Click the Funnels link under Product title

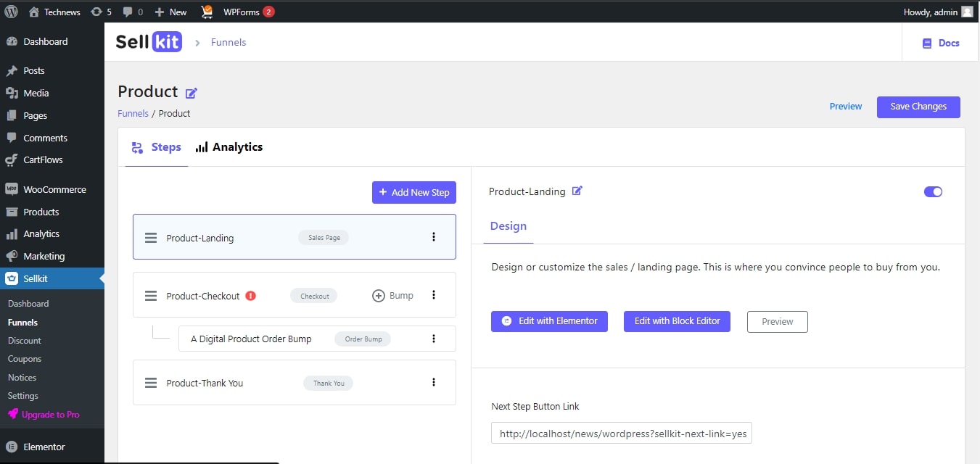pos(133,114)
